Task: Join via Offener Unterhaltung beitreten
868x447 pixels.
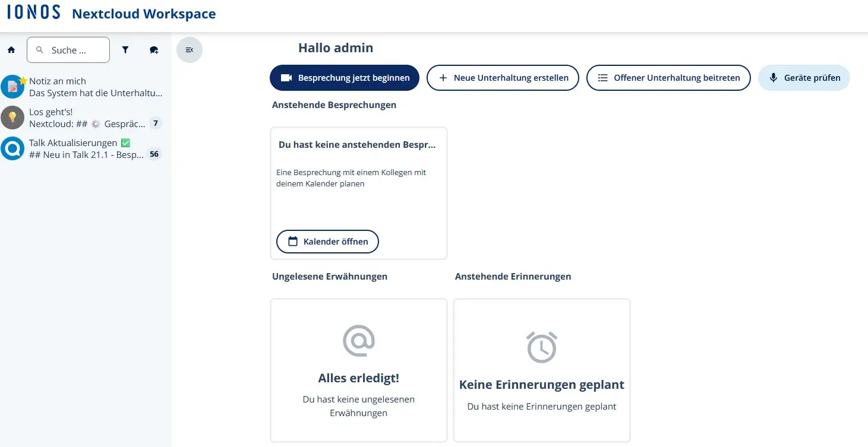Action: [x=668, y=77]
